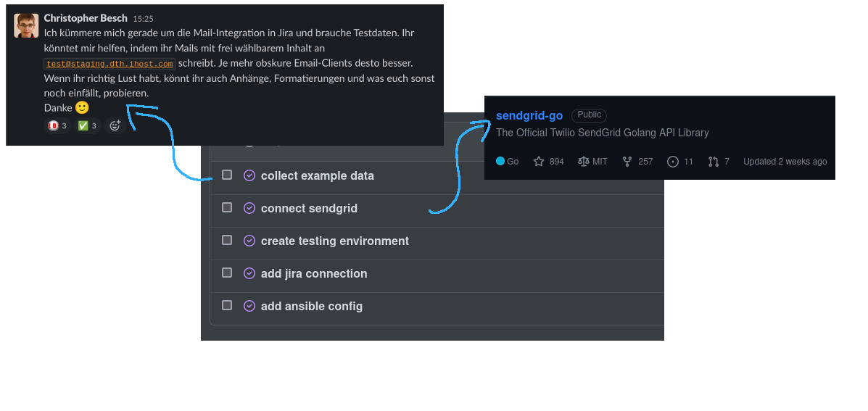Click Christopher Besch's profile avatar
868x411 pixels.
pyautogui.click(x=26, y=26)
